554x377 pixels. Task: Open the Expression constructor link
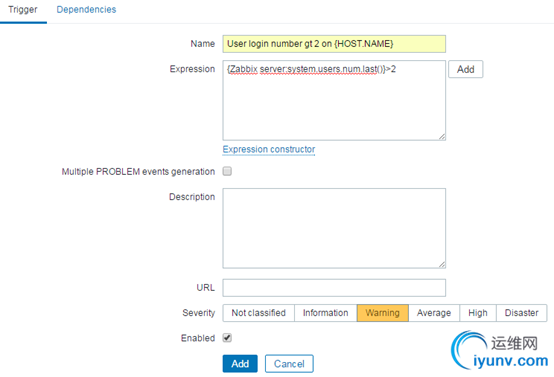269,149
